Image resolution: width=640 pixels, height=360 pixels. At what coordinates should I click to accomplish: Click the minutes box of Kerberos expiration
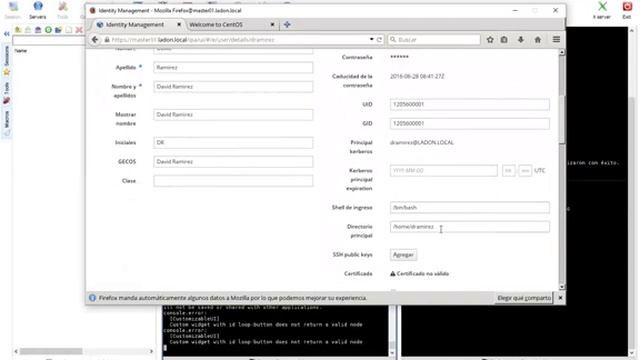pos(525,171)
